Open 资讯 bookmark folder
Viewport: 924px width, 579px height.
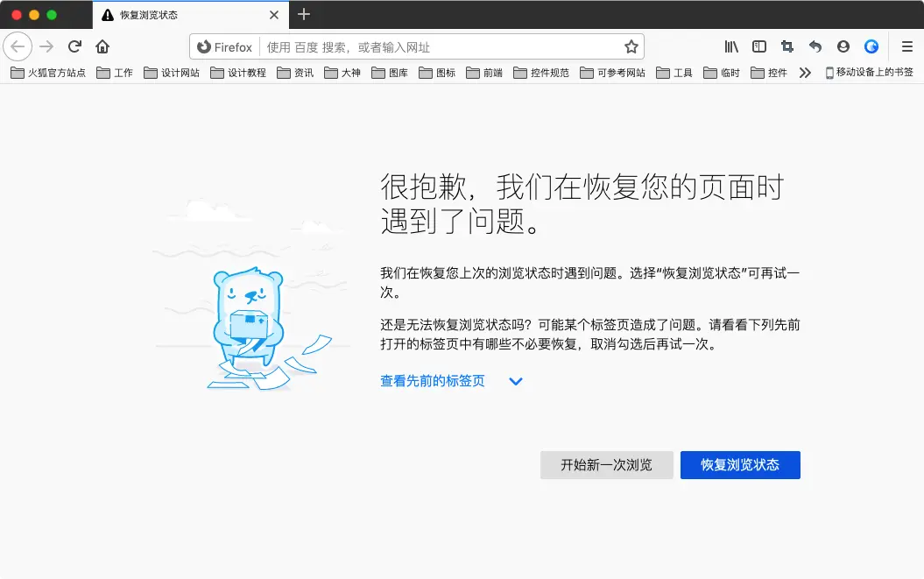tap(296, 73)
